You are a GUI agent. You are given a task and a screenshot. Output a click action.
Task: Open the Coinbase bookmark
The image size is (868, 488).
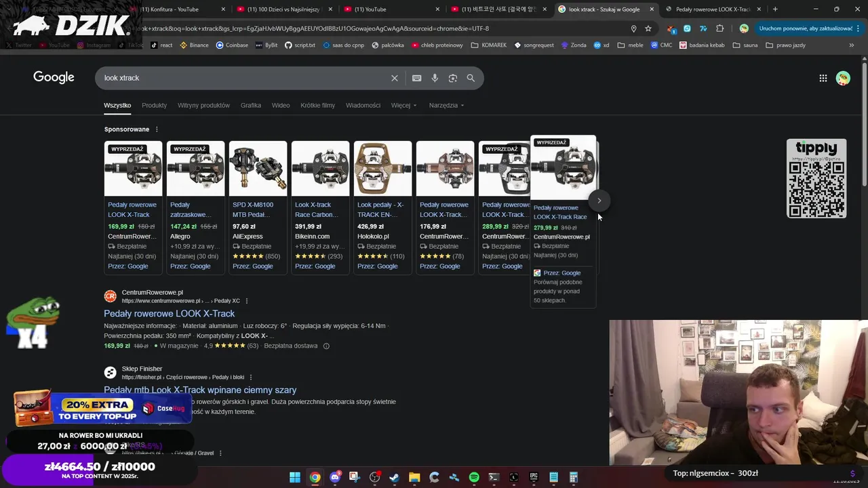click(x=232, y=45)
